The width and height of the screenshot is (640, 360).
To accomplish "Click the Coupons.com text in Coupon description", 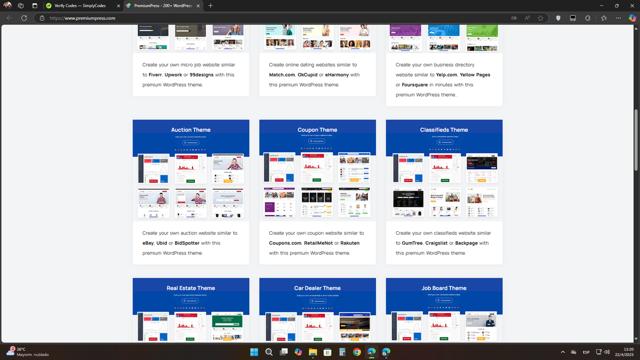I will pyautogui.click(x=285, y=243).
